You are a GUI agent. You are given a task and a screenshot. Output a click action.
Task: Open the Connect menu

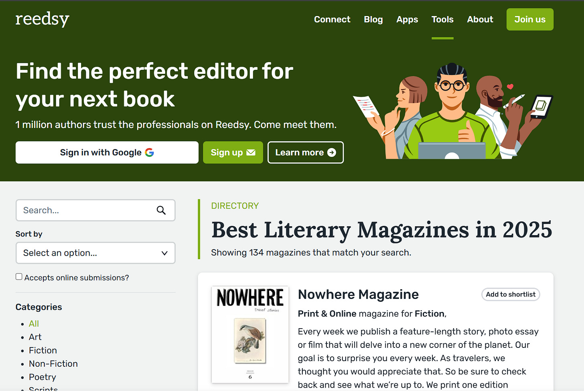(x=332, y=19)
